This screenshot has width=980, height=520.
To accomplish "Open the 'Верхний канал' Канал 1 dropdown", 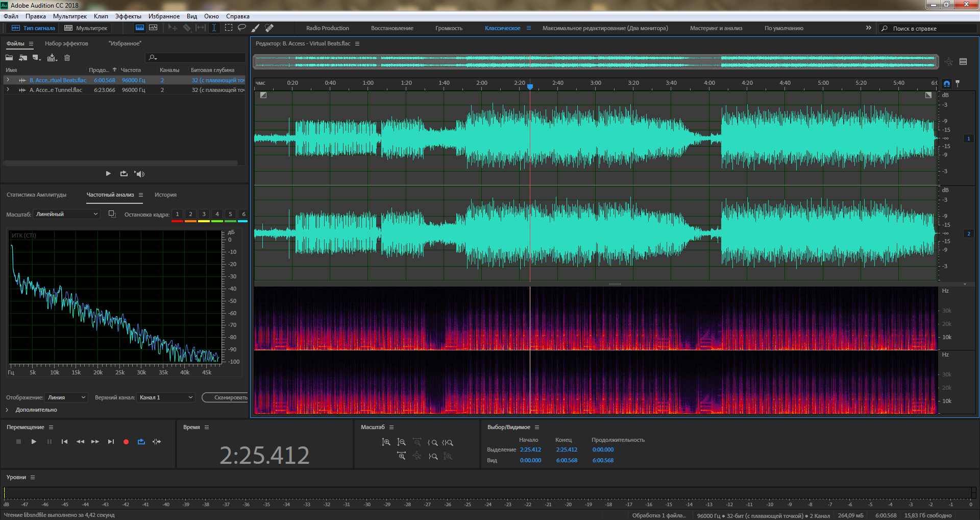I will (x=166, y=397).
